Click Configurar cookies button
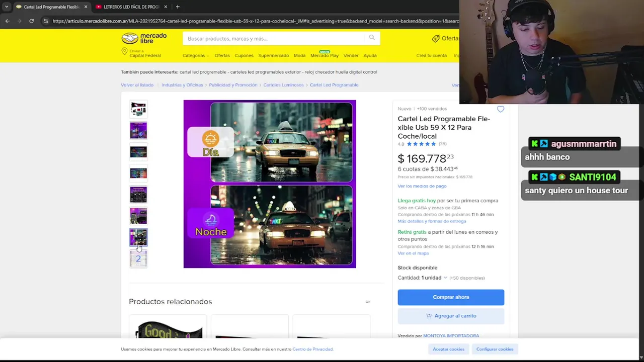This screenshot has height=362, width=644. [x=495, y=349]
